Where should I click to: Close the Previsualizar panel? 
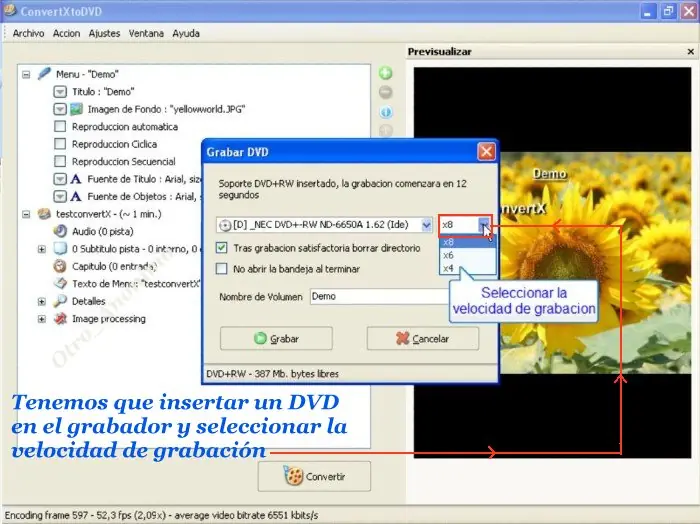pyautogui.click(x=691, y=52)
